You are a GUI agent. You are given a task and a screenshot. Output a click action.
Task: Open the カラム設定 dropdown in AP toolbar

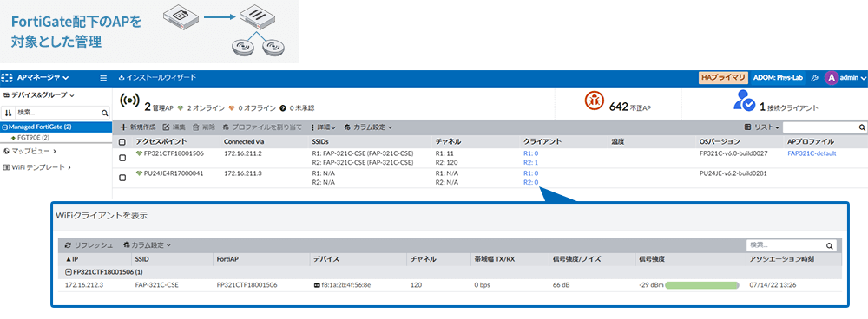tap(367, 127)
